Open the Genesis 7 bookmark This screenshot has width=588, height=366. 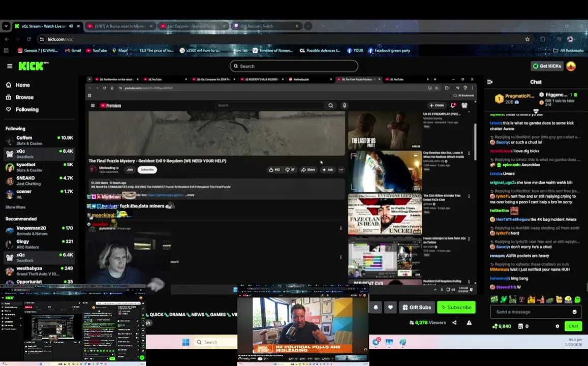(38, 50)
